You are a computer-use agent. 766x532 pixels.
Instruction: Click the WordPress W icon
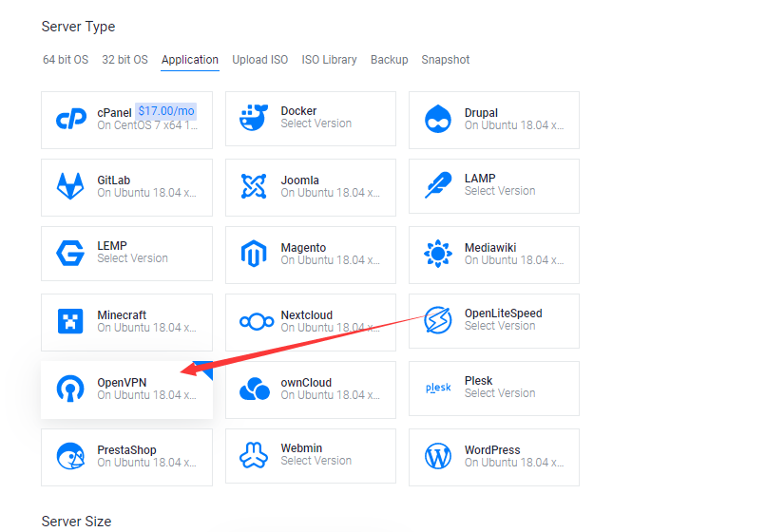438,456
